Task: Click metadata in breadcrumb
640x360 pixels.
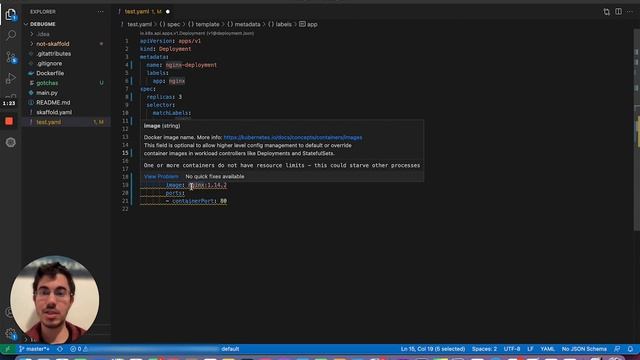Action: click(x=243, y=24)
